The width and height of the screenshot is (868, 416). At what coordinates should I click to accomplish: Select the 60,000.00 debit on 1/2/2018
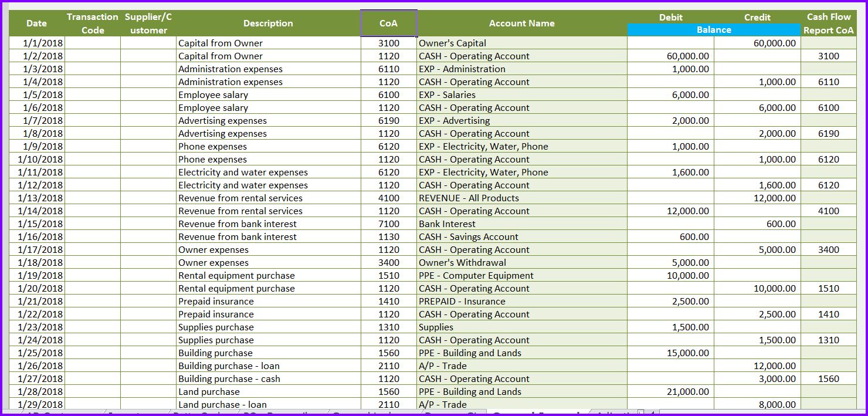point(671,56)
